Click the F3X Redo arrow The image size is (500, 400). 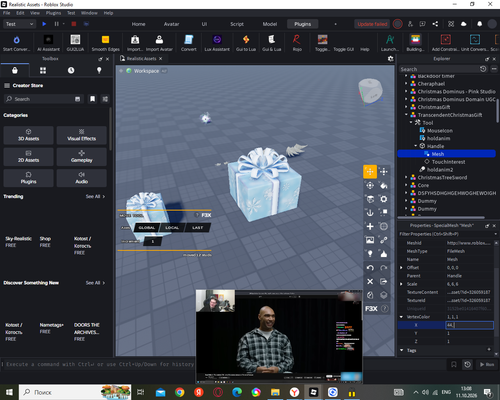pyautogui.click(x=384, y=268)
